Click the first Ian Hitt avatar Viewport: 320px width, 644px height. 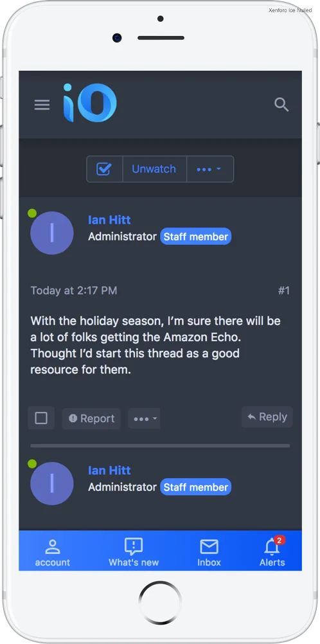[x=52, y=233]
